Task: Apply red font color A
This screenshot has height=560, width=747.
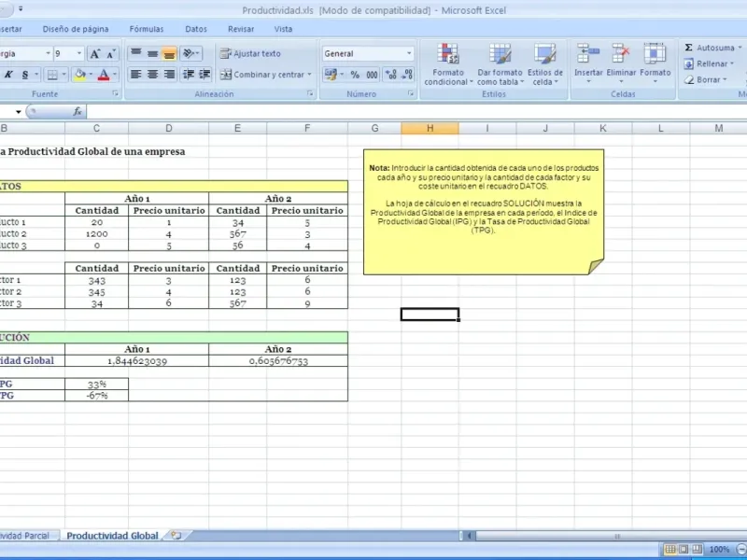Action: pyautogui.click(x=104, y=75)
